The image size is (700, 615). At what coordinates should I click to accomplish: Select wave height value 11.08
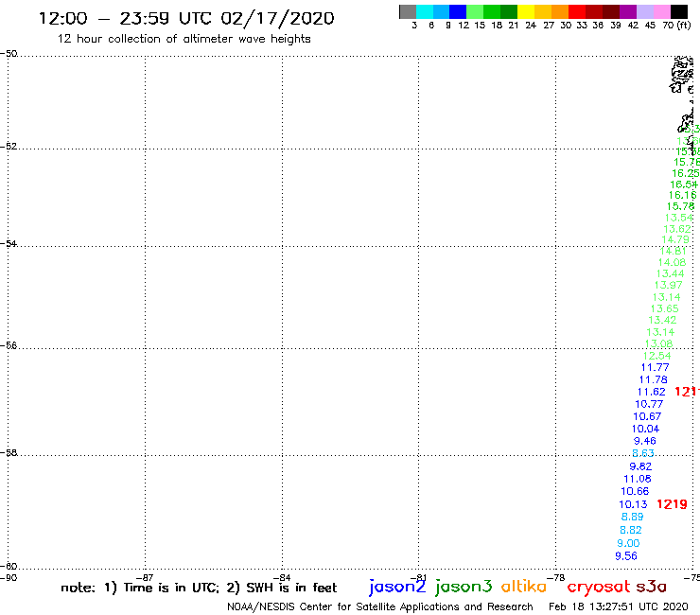coord(638,479)
